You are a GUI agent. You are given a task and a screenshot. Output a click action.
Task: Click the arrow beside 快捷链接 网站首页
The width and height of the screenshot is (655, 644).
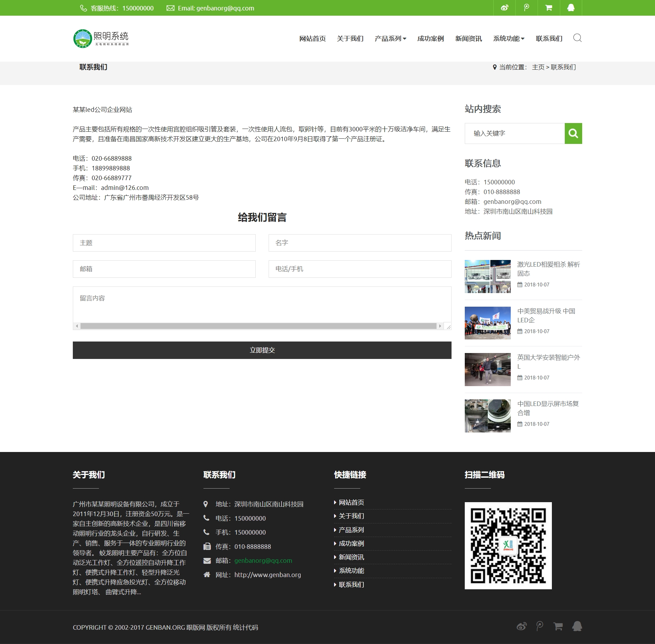[x=335, y=502]
